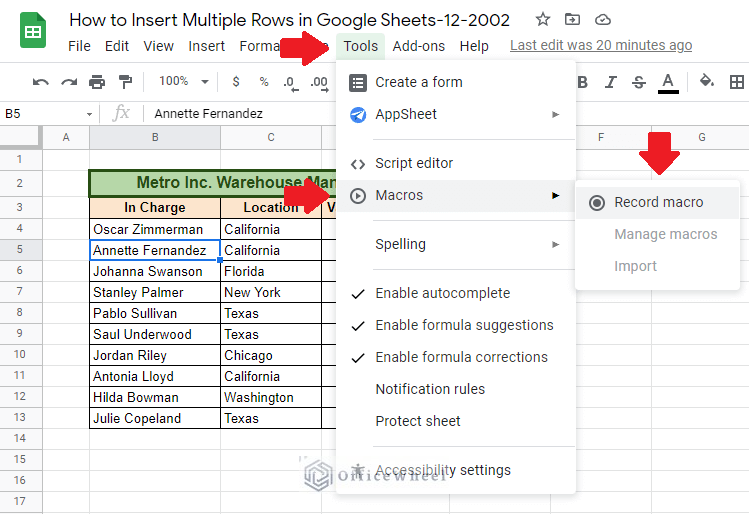Viewport: 749px width, 514px height.
Task: Open the 'Last edit was 20 minutes ago' link
Action: (x=600, y=45)
